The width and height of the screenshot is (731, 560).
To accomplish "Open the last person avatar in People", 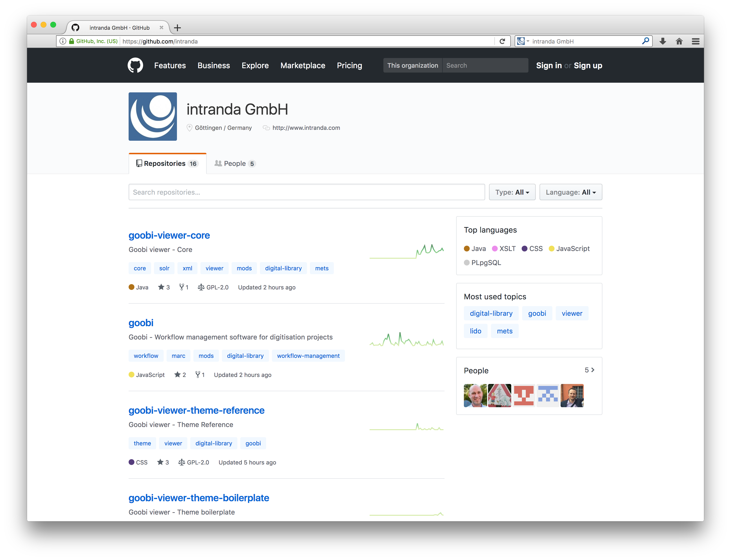I will pyautogui.click(x=572, y=395).
